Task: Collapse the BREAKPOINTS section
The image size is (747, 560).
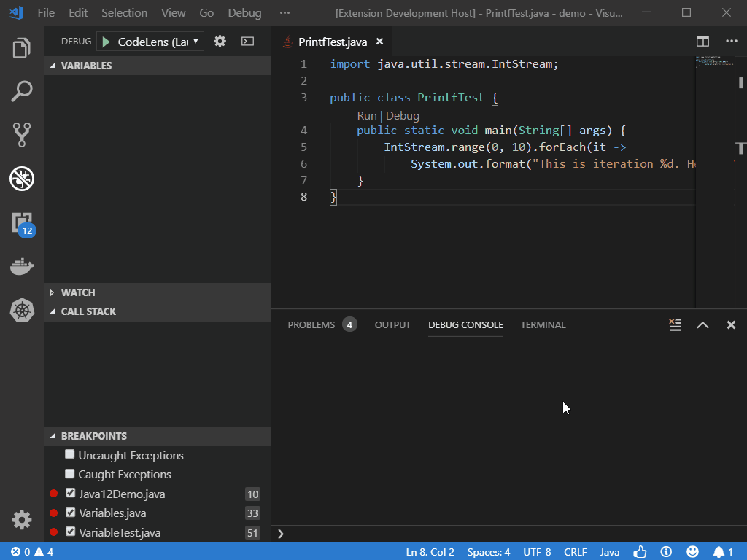Action: 158,436
